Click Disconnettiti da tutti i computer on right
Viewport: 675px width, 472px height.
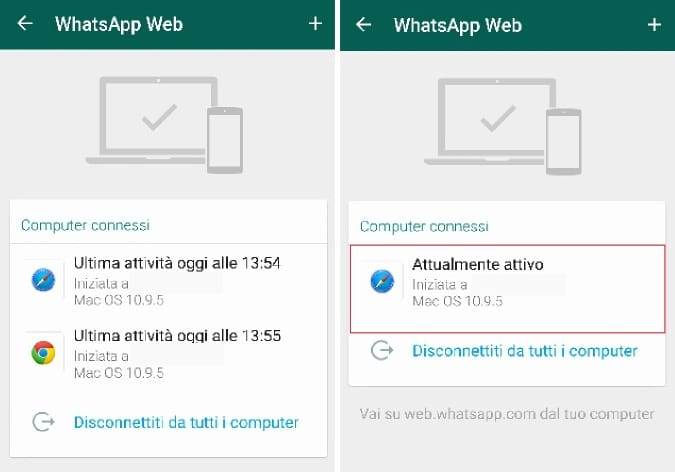(x=525, y=351)
